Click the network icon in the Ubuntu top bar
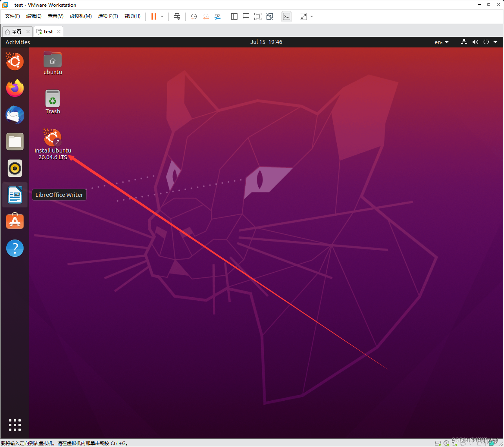The height and width of the screenshot is (447, 504). click(x=464, y=42)
